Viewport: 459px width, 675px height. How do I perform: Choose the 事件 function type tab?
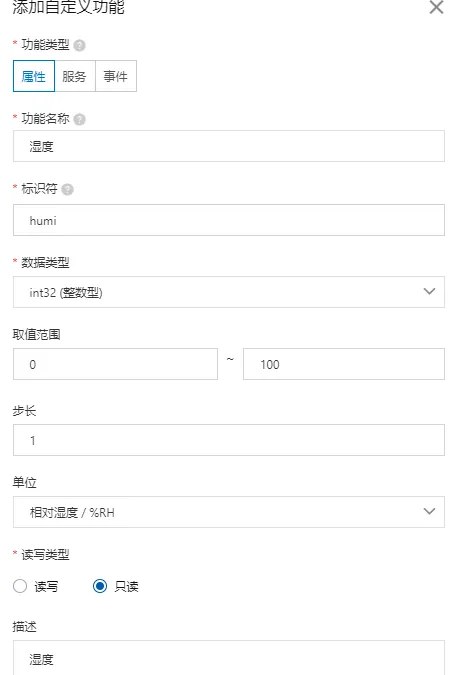[115, 76]
